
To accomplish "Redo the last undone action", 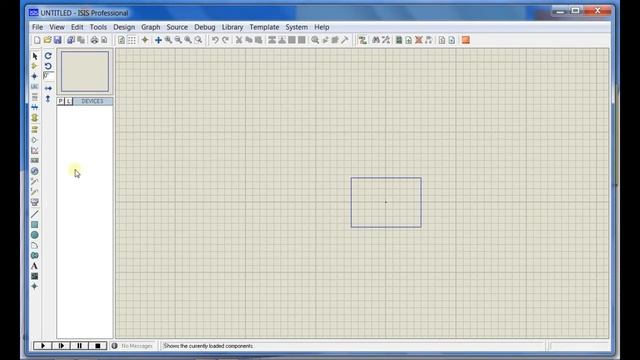I will click(225, 40).
